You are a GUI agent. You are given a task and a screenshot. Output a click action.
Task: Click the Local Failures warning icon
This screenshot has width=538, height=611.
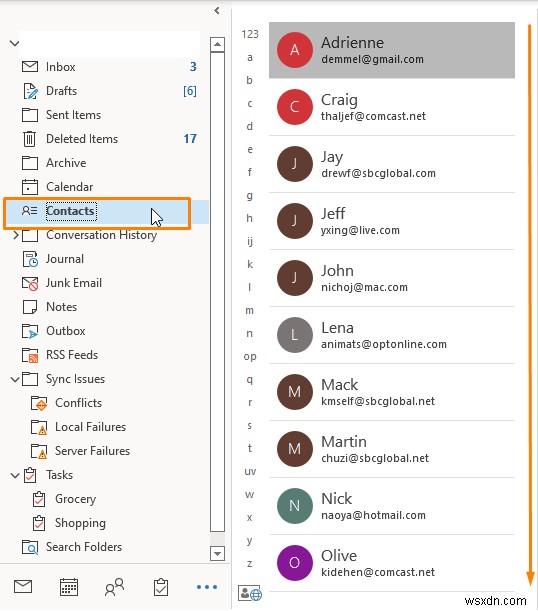tap(39, 427)
